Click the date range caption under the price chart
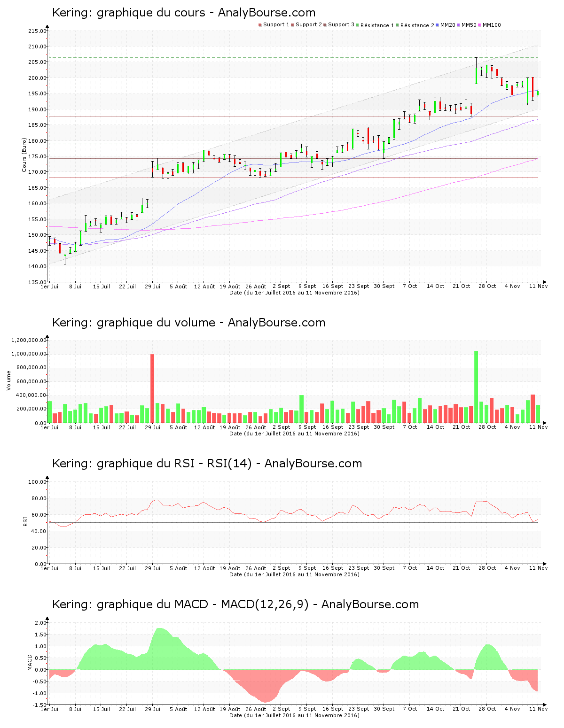Viewport: 564px width, 728px height. pos(294,293)
